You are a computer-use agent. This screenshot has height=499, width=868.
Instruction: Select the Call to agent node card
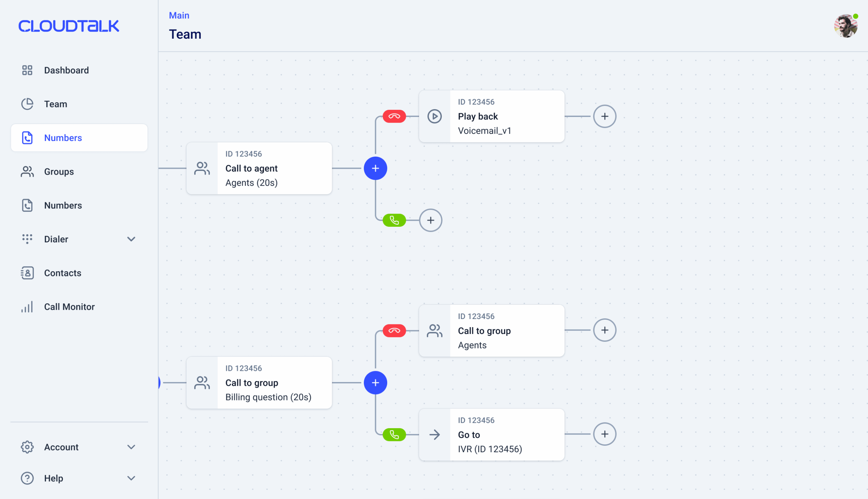259,168
